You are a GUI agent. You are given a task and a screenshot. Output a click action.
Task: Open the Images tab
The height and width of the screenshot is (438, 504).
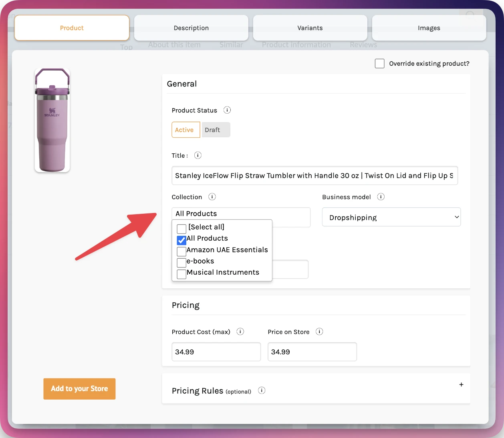click(429, 28)
